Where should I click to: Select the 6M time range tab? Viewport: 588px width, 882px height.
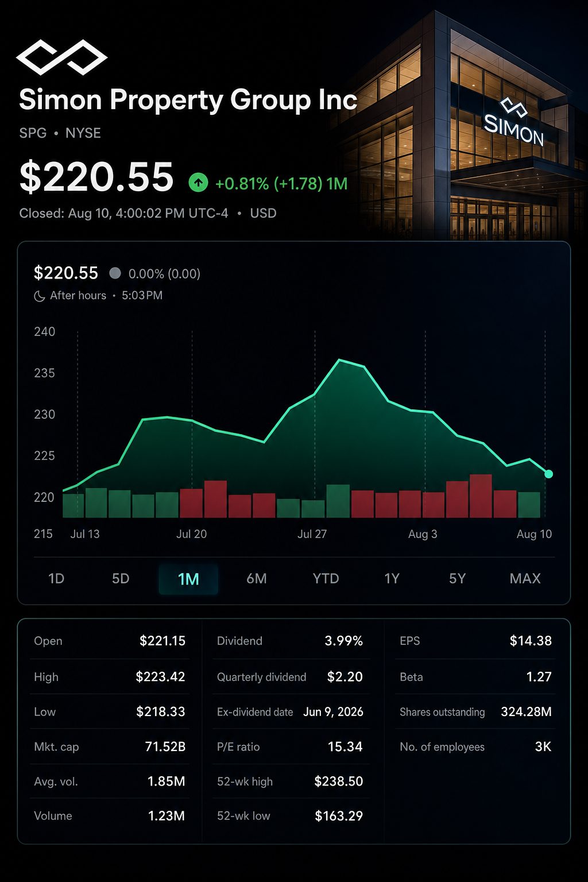click(257, 578)
